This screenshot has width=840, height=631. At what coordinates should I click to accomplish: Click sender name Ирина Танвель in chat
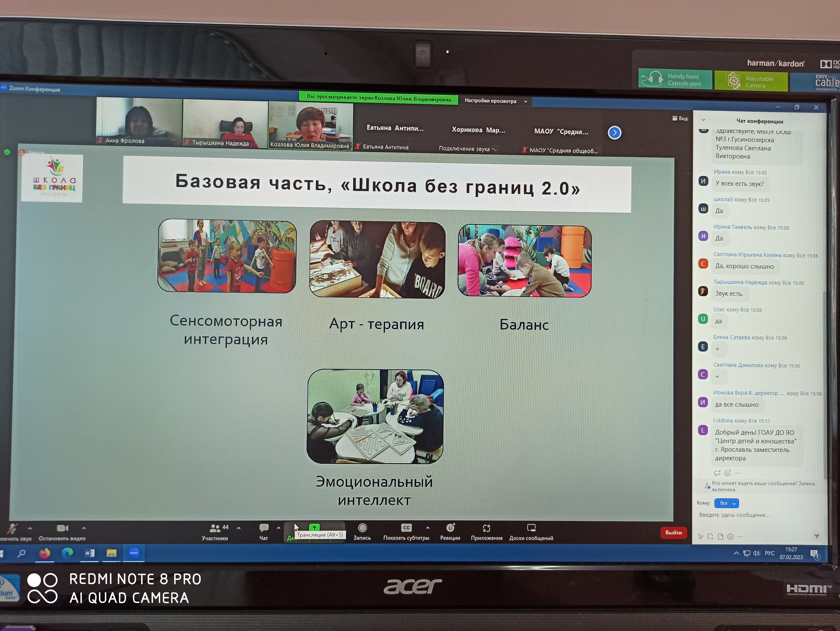click(x=732, y=227)
